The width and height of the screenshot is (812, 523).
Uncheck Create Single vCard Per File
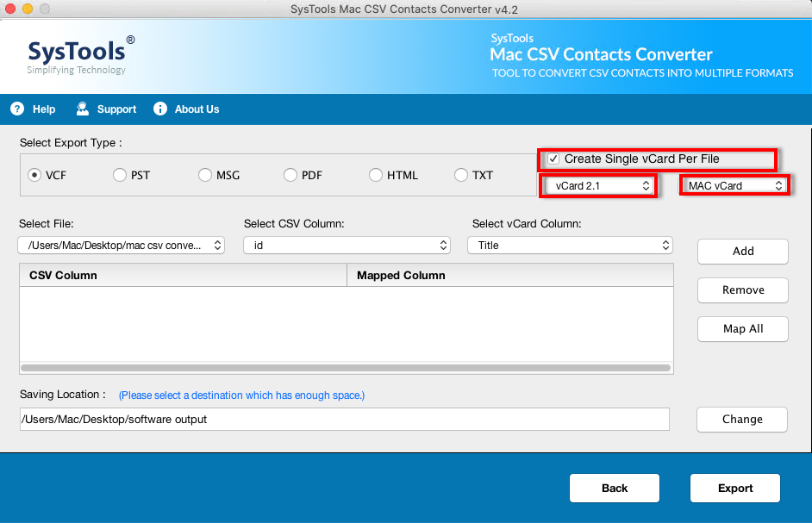(553, 159)
